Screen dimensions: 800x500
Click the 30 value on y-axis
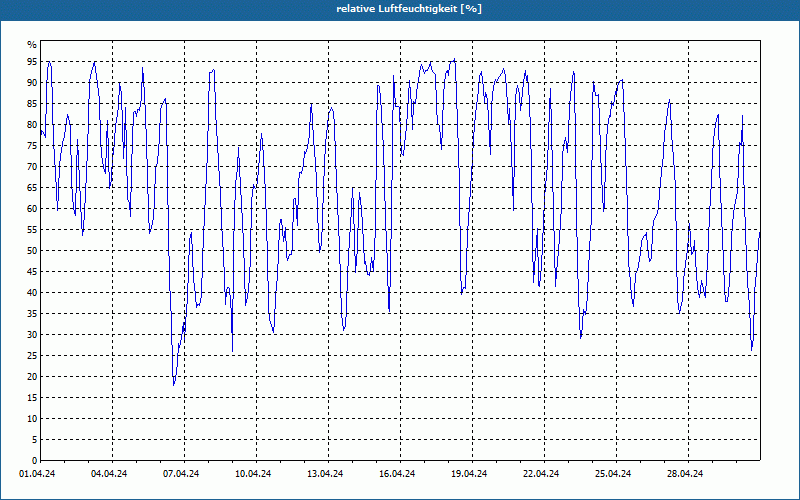tap(32, 335)
